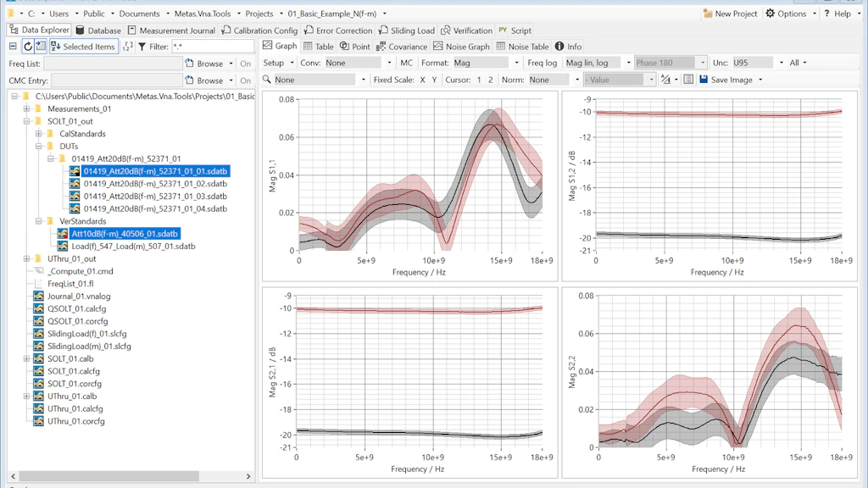Switch to the Calibration Config tab
This screenshot has width=868, height=488.
(259, 30)
